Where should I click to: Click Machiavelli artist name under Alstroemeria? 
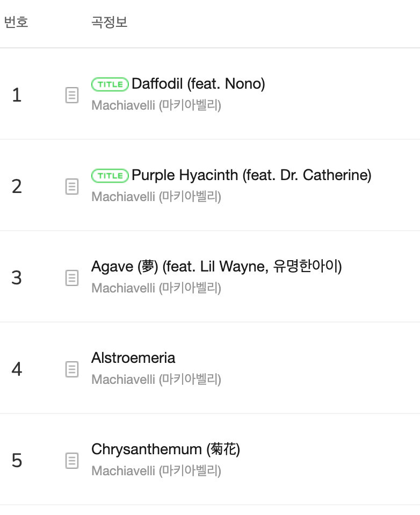pyautogui.click(x=156, y=379)
